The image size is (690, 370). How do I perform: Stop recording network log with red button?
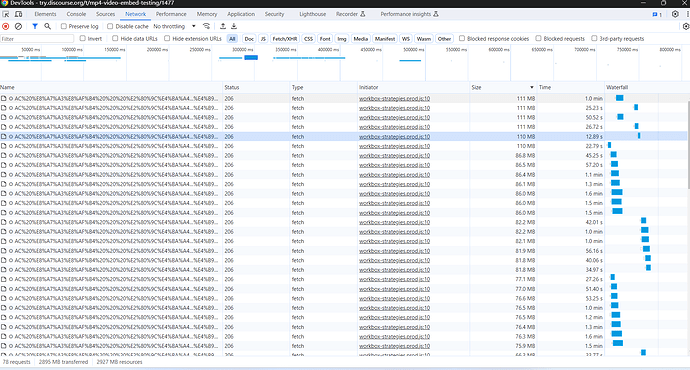[6, 26]
